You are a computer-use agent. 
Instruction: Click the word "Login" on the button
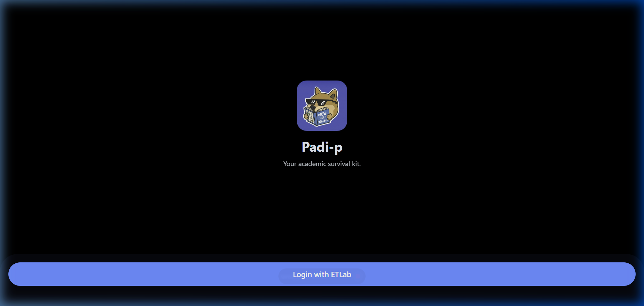(302, 274)
